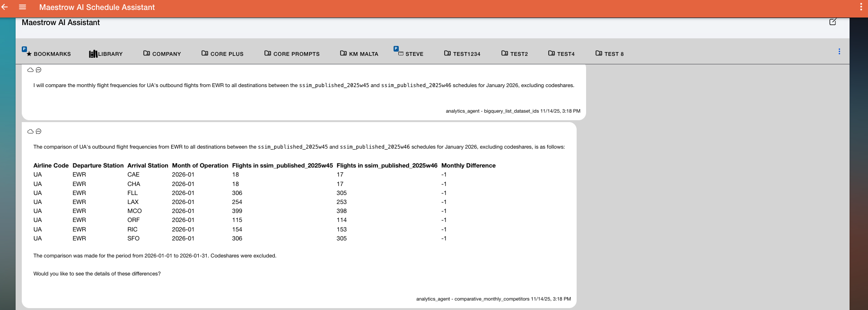Click the Departure Station column header
Screen dimensions: 868x310
pos(98,165)
